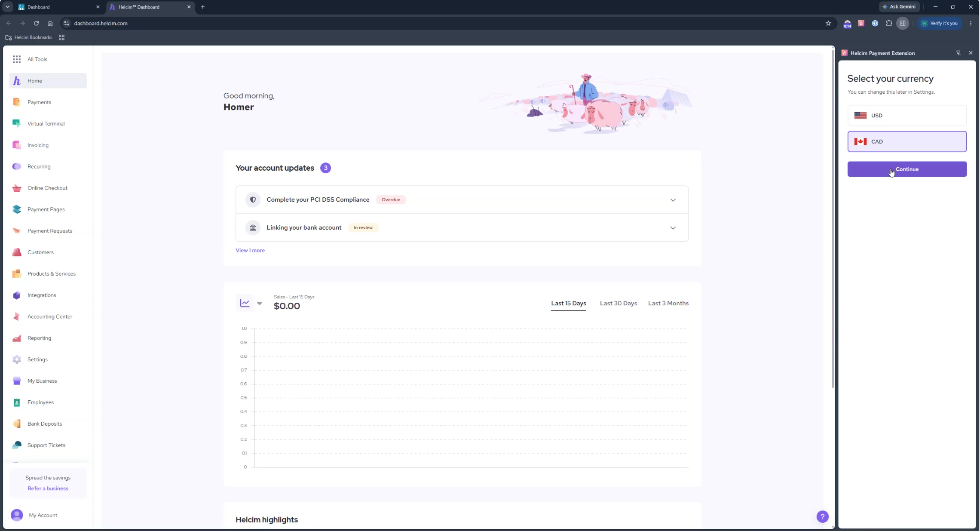Click the account updates count badge
980x531 pixels.
(325, 168)
